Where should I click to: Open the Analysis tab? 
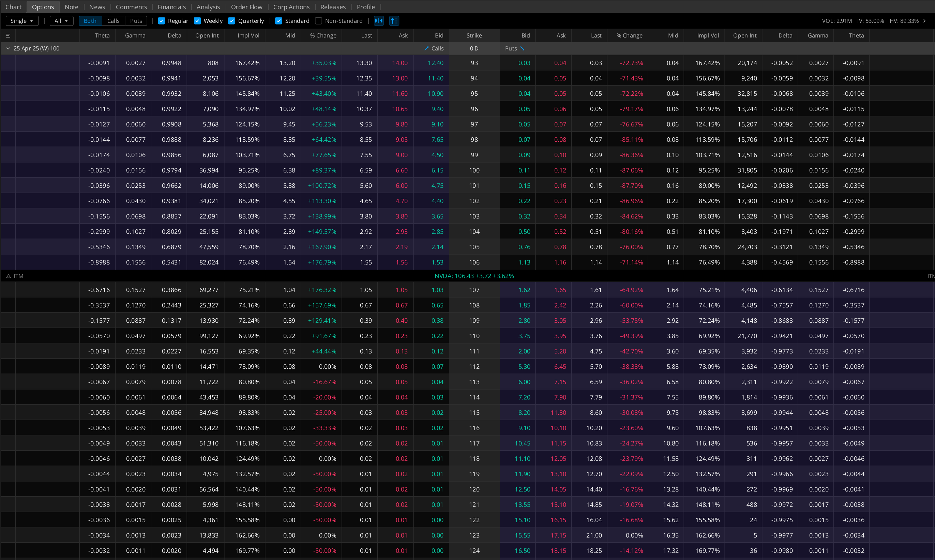[208, 7]
